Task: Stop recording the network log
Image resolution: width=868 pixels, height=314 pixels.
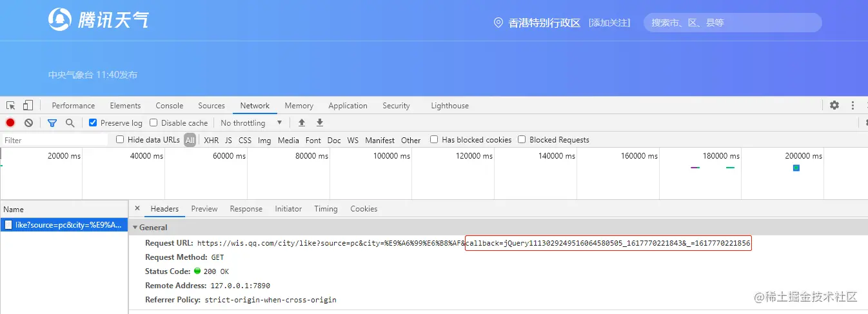Action: click(10, 123)
